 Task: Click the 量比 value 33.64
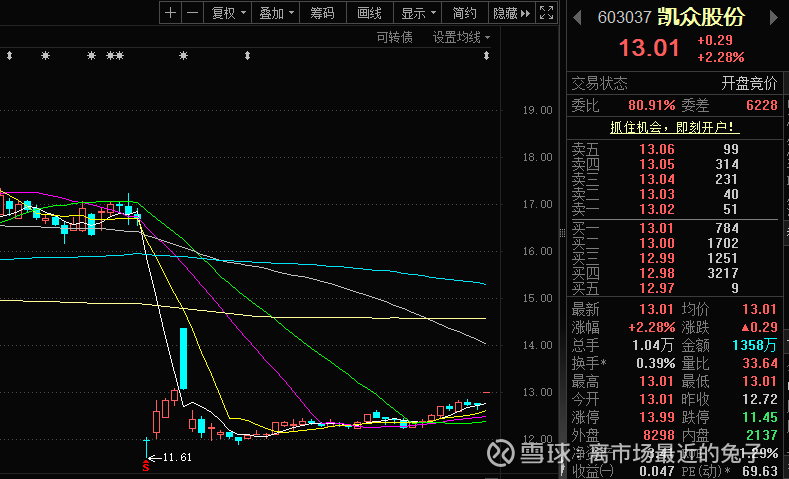tap(760, 363)
